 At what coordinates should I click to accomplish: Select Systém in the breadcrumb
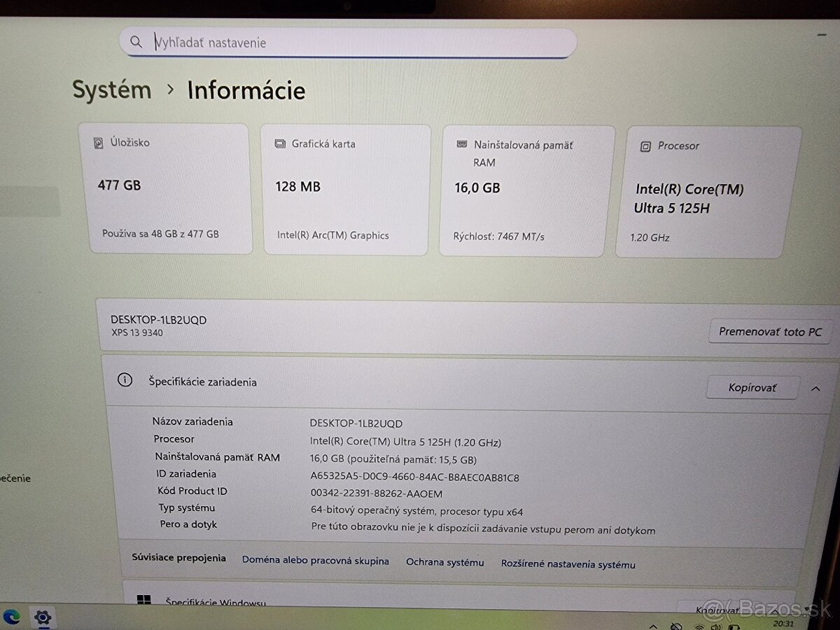(111, 90)
